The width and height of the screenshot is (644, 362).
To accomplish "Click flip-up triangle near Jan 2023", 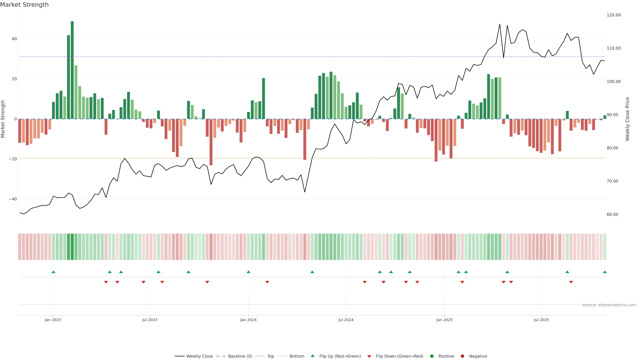I will (53, 272).
